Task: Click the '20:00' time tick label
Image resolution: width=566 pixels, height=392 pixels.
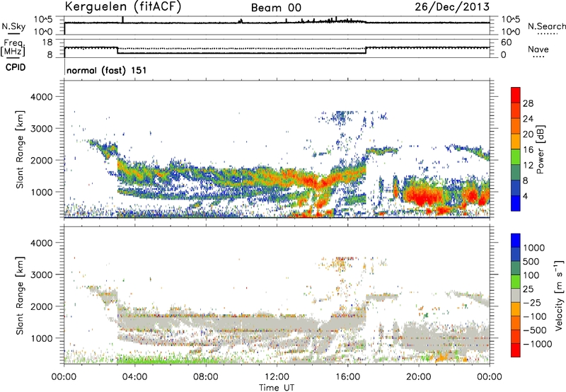Action: [418, 377]
